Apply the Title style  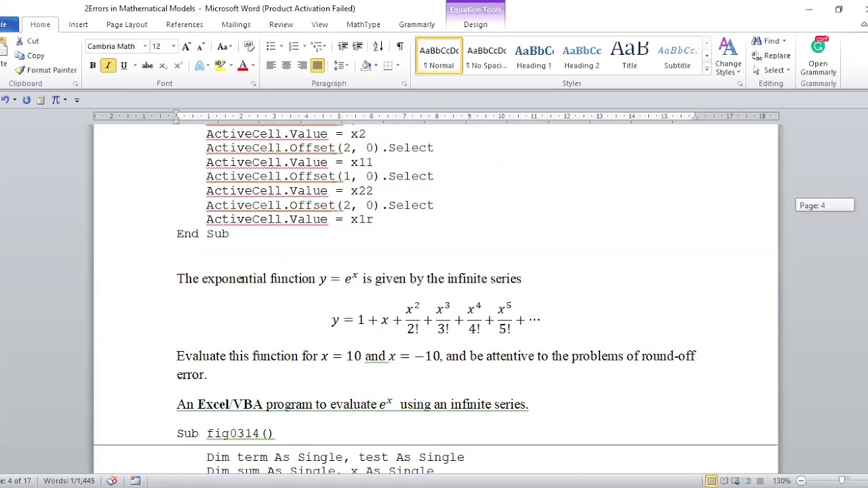coord(629,56)
